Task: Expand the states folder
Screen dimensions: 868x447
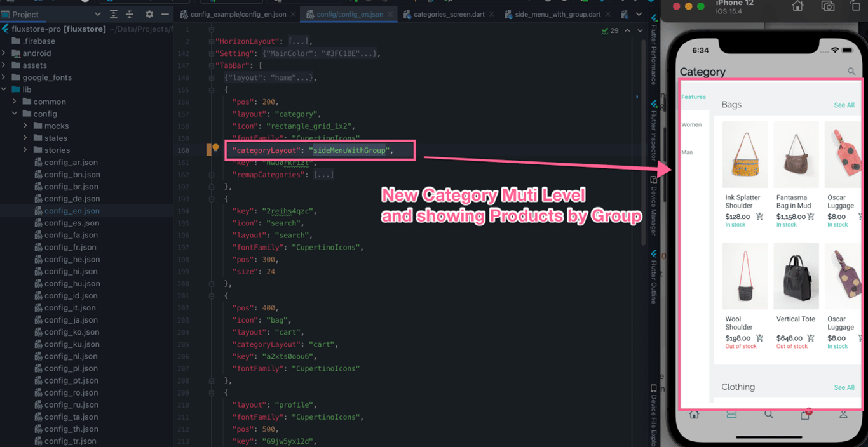Action: (x=25, y=138)
